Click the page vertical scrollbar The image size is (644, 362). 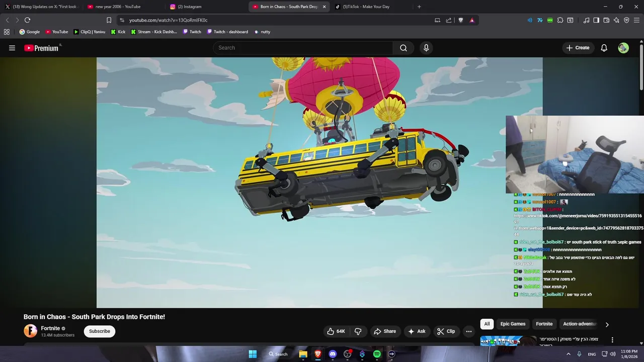(641, 68)
